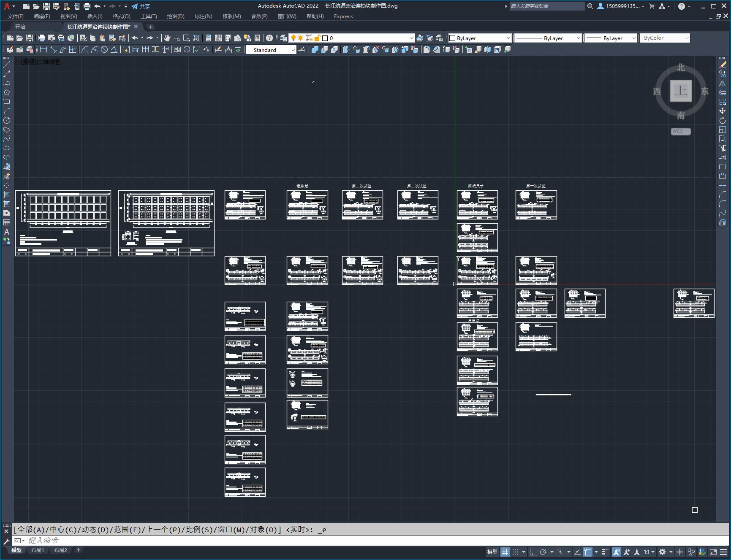Select the Line tool in draw toolbar
Image resolution: width=731 pixels, height=560 pixels.
[x=7, y=65]
